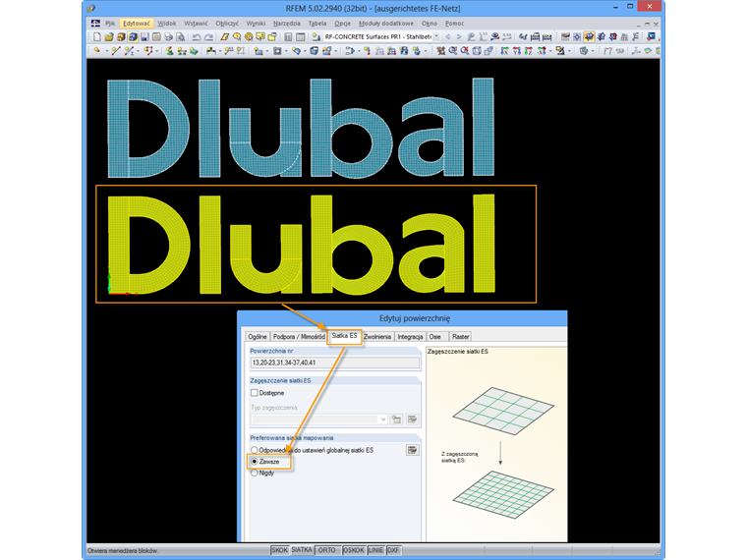
Task: Click new mesh refinement icon beside dropdown
Action: tap(396, 420)
